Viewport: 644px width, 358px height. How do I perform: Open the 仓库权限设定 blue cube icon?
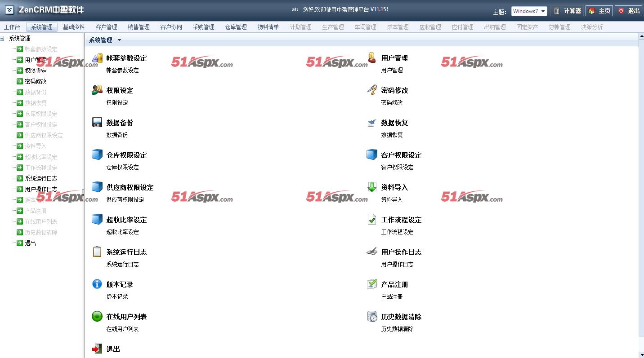(x=97, y=155)
